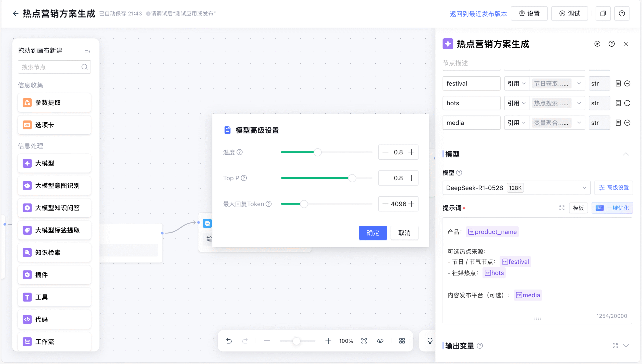Image resolution: width=642 pixels, height=364 pixels.
Task: Expand the prompt editor to fullscreen
Action: [x=562, y=208]
